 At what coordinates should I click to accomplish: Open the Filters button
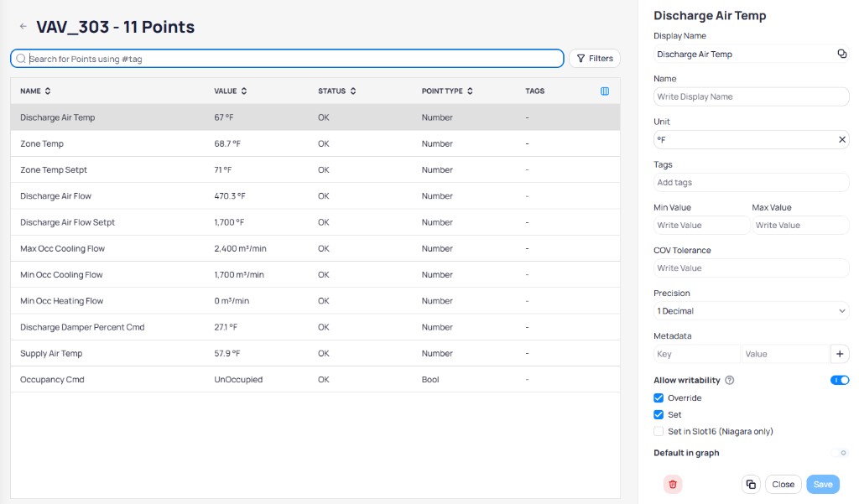[595, 58]
